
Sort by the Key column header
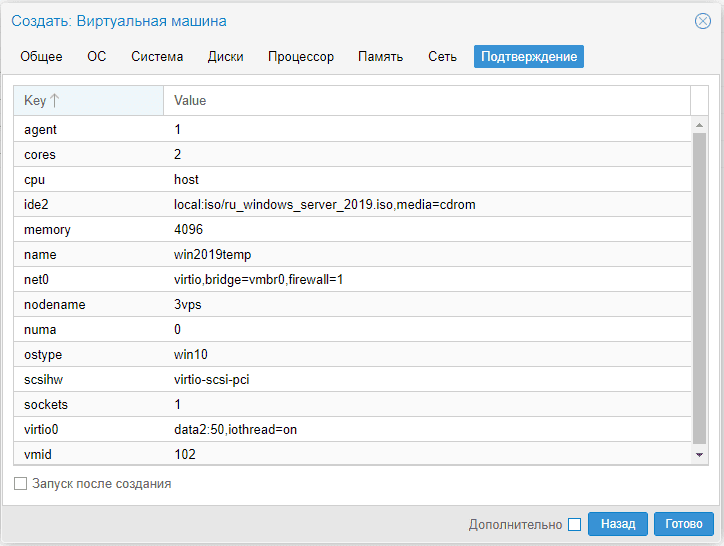tap(88, 100)
